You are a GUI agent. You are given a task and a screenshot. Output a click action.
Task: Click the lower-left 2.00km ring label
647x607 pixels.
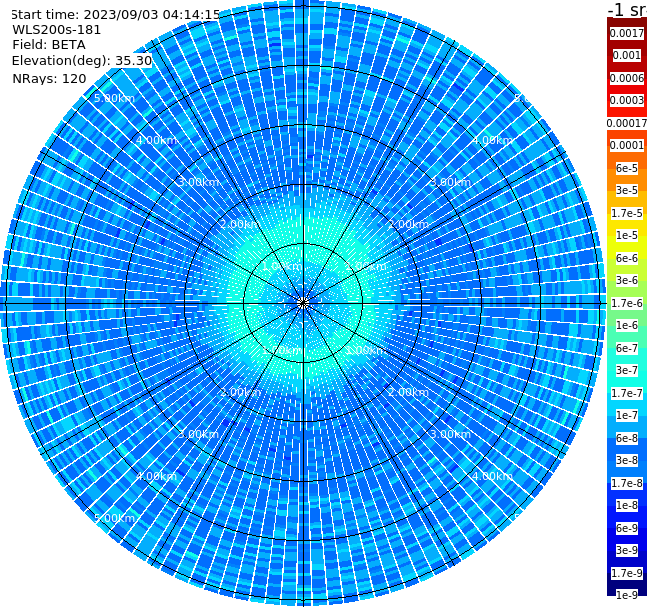coord(241,392)
